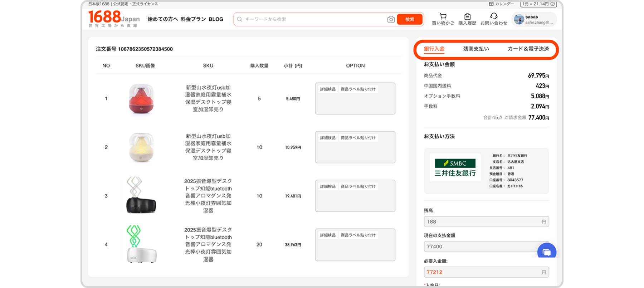
Task: Click 詳細検品 option on item 1
Action: (328, 89)
